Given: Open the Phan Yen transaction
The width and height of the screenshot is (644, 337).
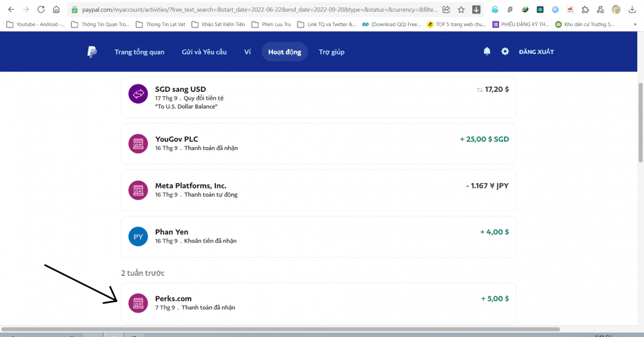Looking at the screenshot, I should tap(318, 237).
